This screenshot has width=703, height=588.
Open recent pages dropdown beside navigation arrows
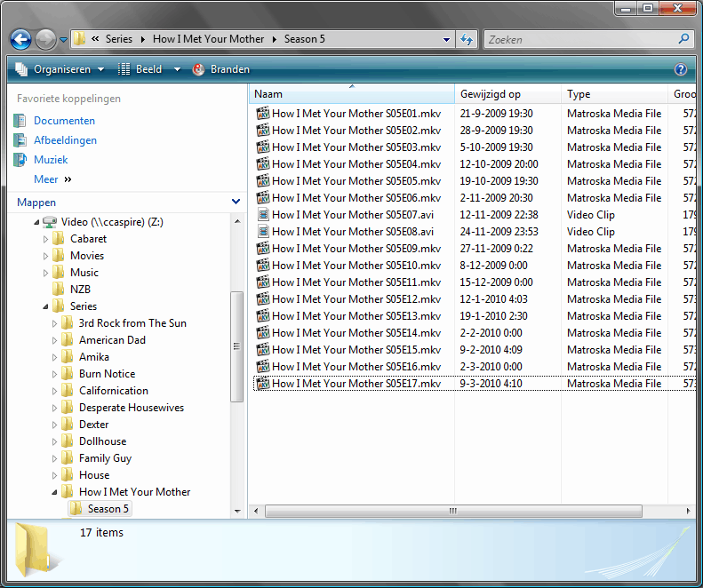(64, 40)
